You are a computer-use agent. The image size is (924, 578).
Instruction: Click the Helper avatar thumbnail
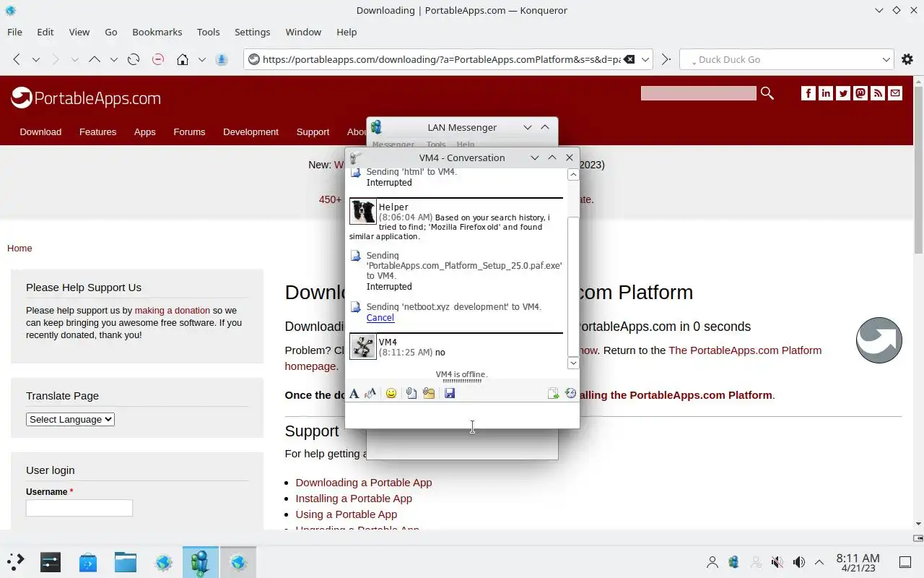click(x=363, y=212)
